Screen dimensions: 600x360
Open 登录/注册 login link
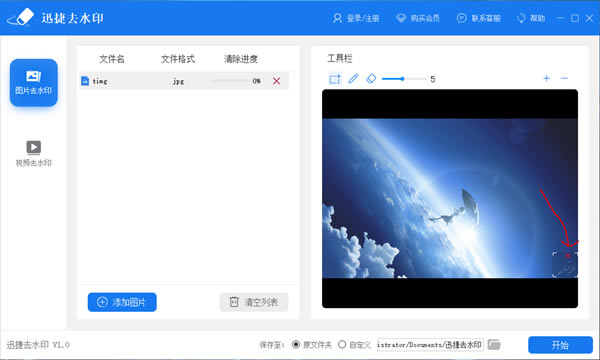(356, 18)
